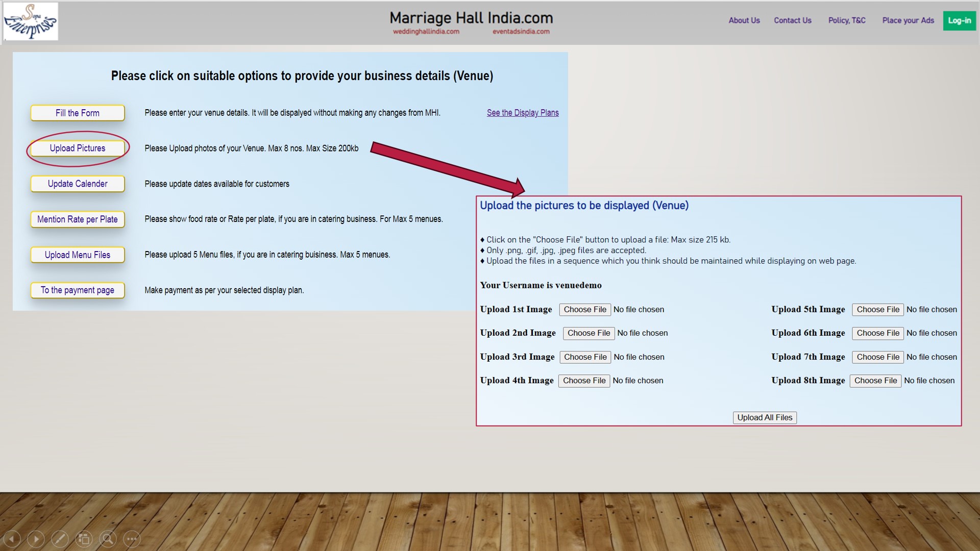Click the Upload Pictures button
980x551 pixels.
click(x=78, y=148)
